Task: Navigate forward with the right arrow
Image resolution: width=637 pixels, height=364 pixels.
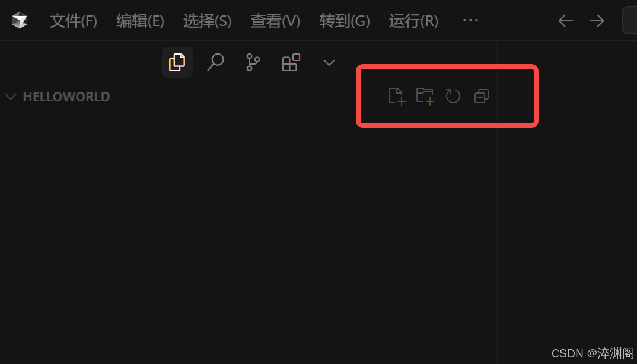Action: click(597, 21)
